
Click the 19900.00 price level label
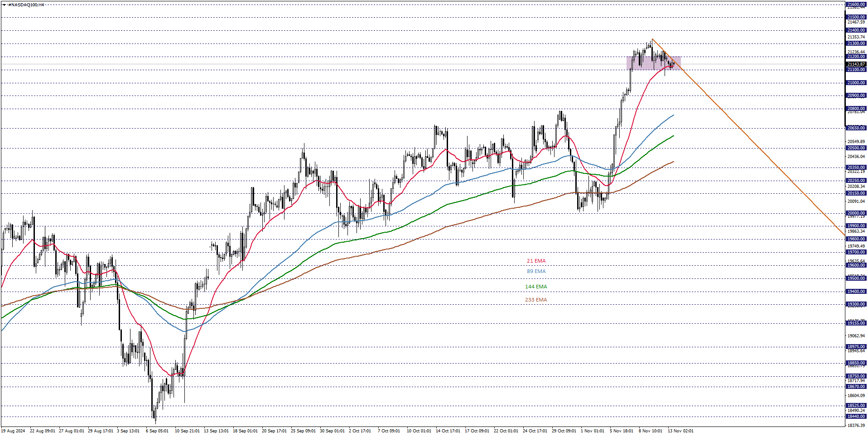856,226
